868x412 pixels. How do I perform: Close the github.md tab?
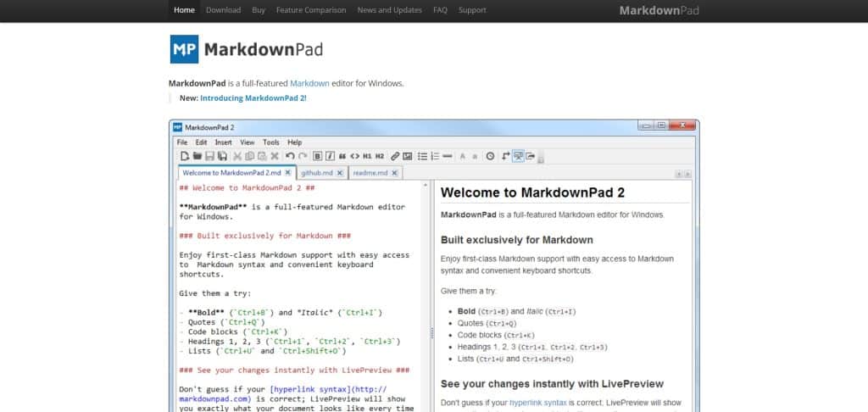tap(339, 173)
